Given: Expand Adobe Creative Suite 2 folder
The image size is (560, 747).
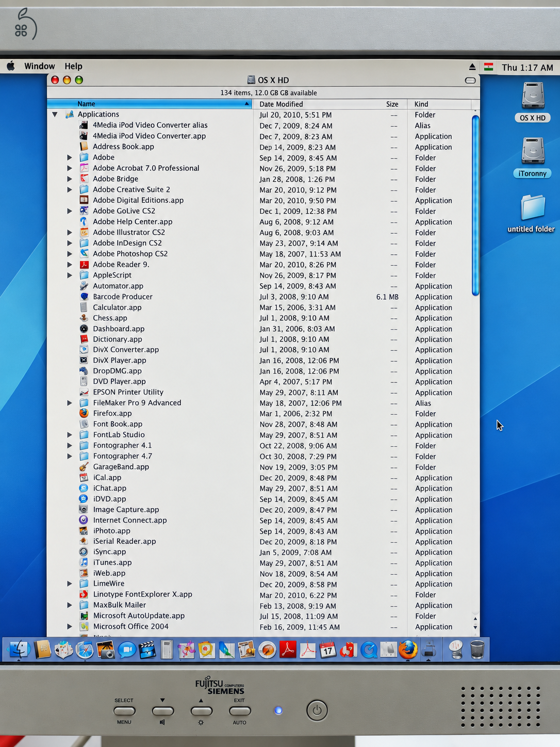Looking at the screenshot, I should pyautogui.click(x=70, y=189).
